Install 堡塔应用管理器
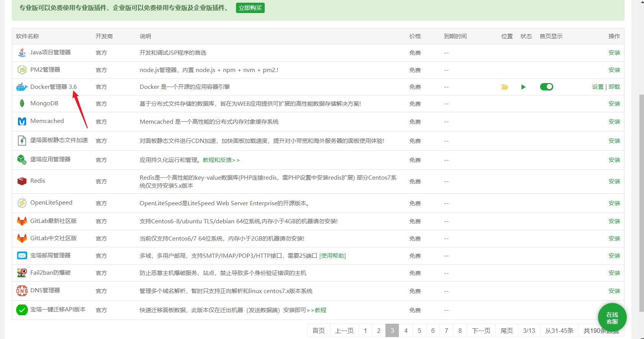Screen dimensions: 644x339 coord(614,160)
